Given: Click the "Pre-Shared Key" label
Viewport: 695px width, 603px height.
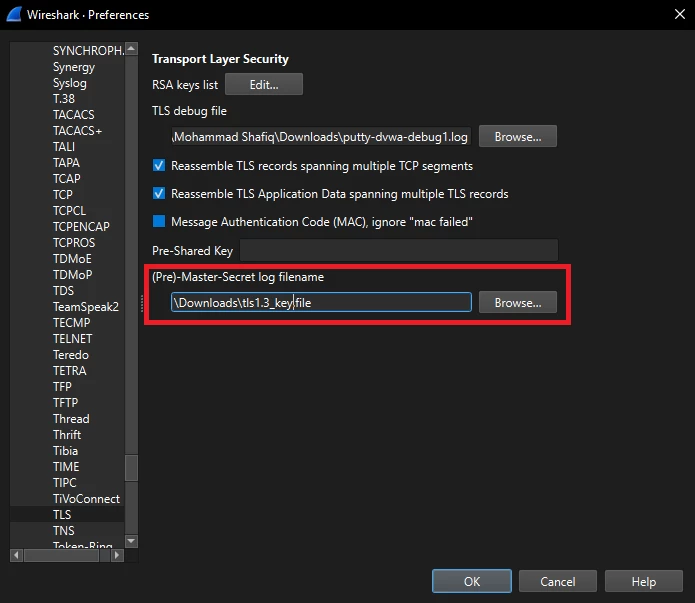Looking at the screenshot, I should point(192,251).
